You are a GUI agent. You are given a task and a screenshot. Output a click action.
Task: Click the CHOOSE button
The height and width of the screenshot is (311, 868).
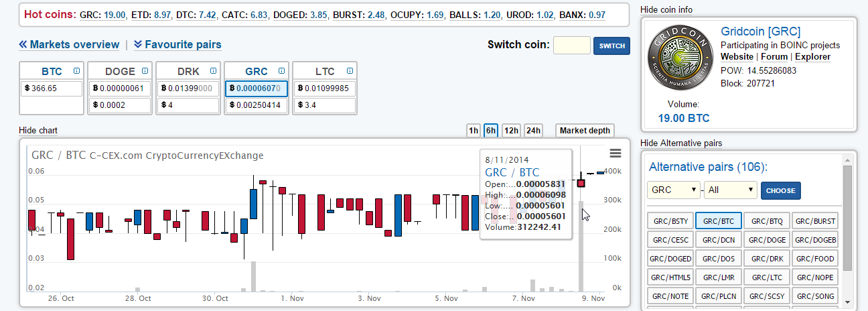coord(780,190)
